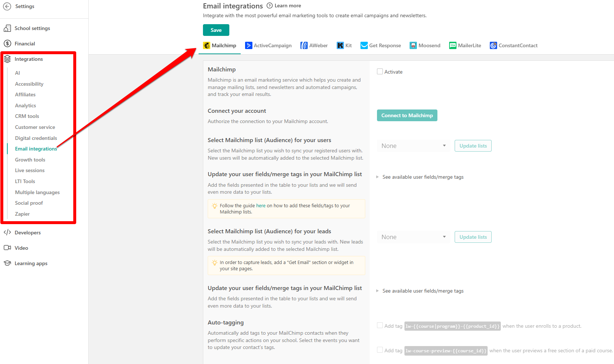Screen dimensions: 614x364
Task: Switch to the AWeber tab
Action: [314, 45]
